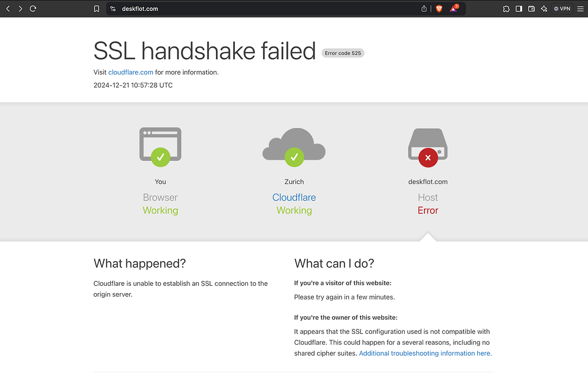
Task: Click the SSL handshake failed heading
Action: tap(204, 51)
